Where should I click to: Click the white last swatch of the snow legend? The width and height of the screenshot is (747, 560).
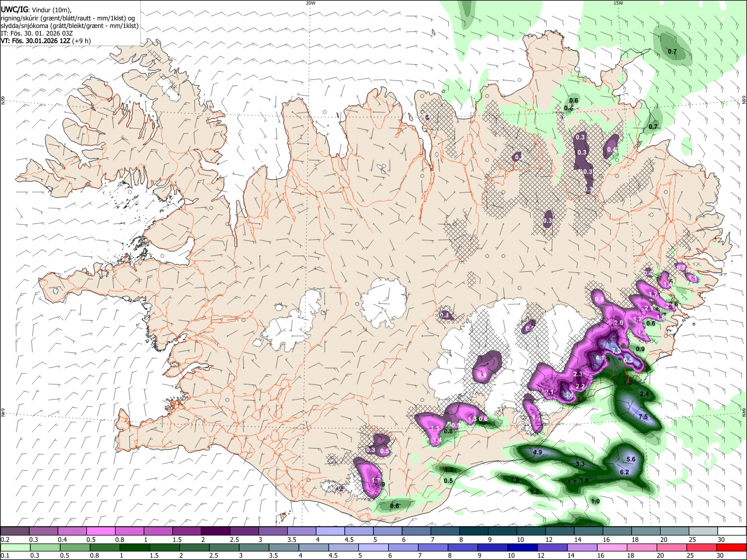click(731, 531)
